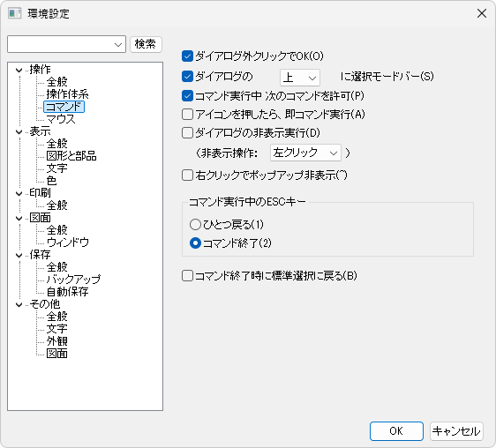Click the 環境設定 title bar app icon
The image size is (496, 448).
pos(14,13)
